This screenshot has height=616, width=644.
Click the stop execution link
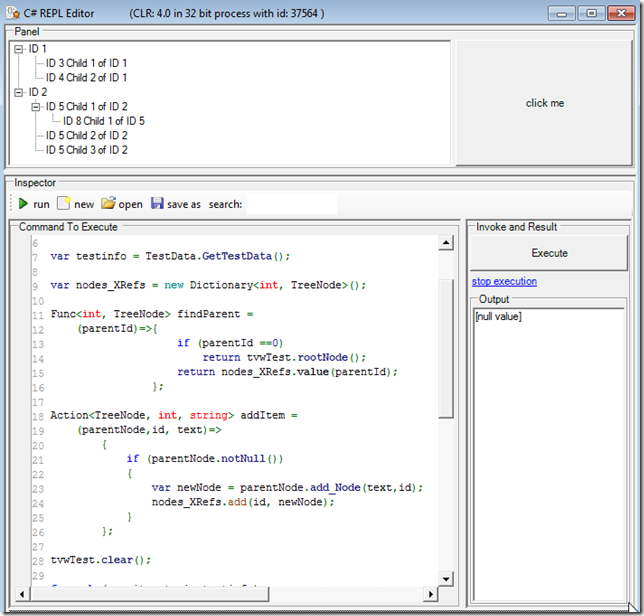pyautogui.click(x=504, y=281)
